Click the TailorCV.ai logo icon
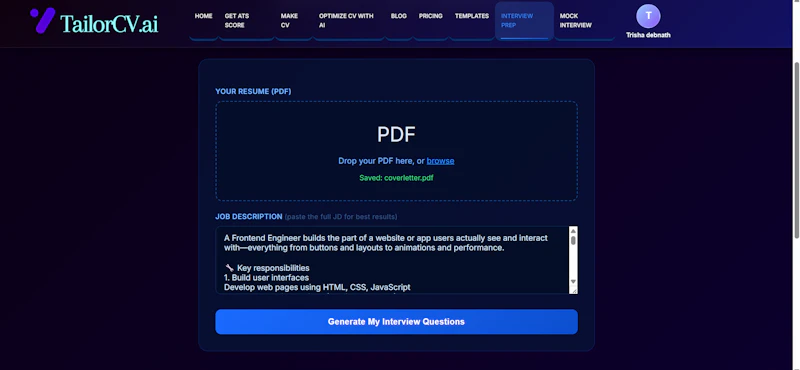Viewport: 800px width, 370px height. coord(42,21)
